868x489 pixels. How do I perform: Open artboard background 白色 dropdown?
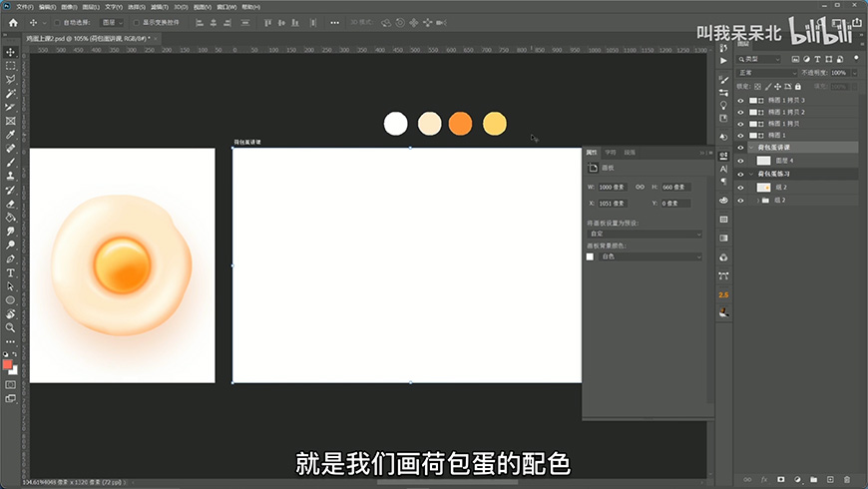coord(651,256)
